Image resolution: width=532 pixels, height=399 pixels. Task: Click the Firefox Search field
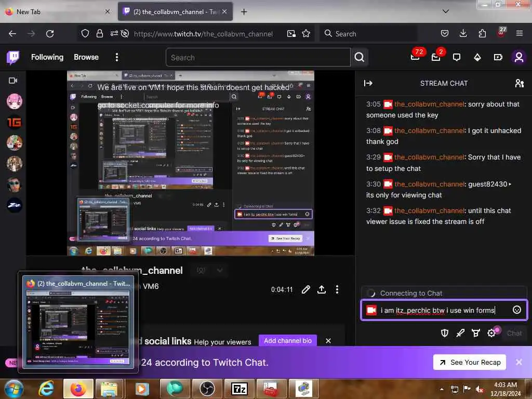pos(368,34)
